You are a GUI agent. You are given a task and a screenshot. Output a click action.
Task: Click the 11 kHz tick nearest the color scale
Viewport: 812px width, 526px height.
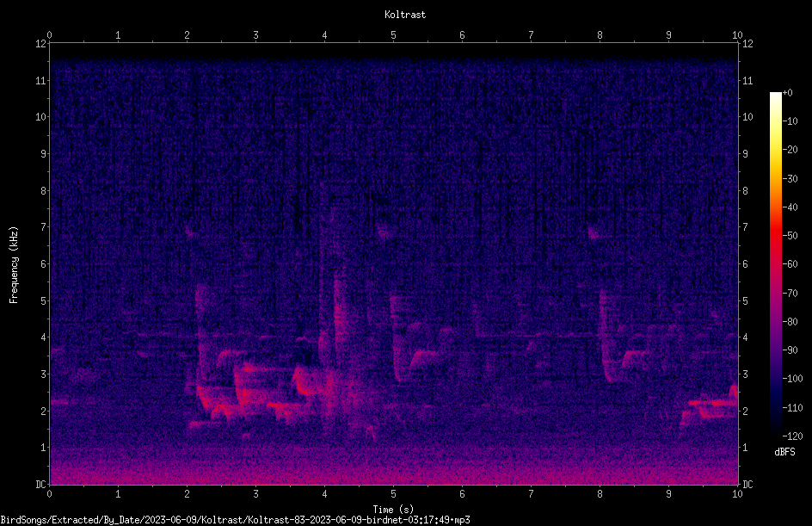point(747,81)
